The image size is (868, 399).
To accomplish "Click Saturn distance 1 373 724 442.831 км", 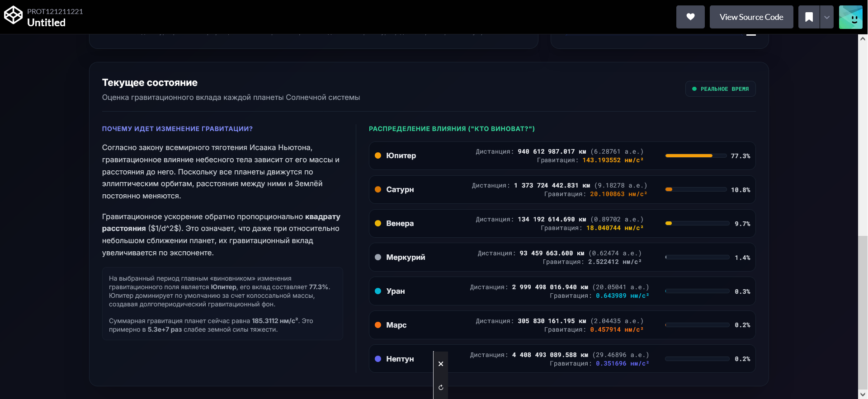I will (552, 186).
